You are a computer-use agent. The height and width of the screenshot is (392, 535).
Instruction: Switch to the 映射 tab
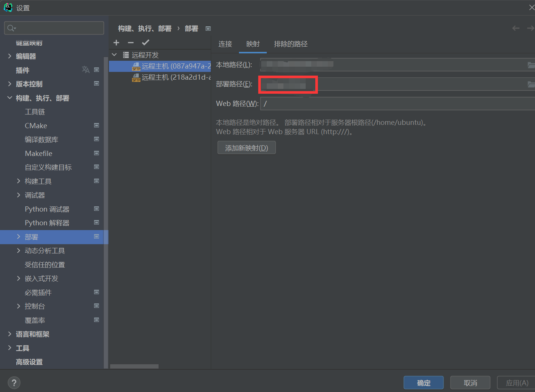tap(253, 44)
